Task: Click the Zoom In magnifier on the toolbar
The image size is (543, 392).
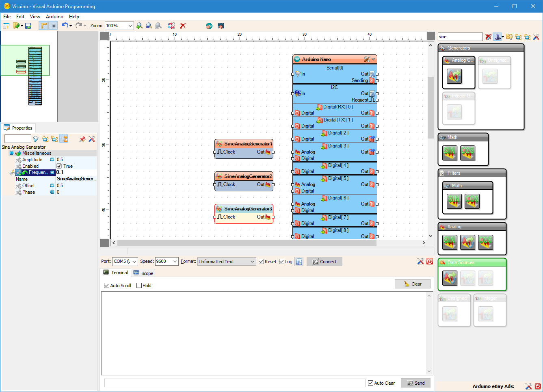Action: 140,25
